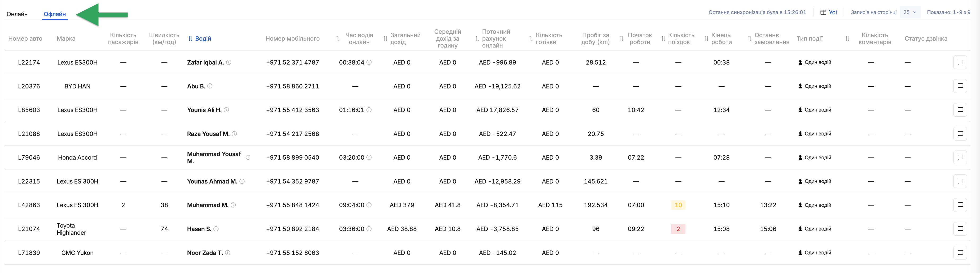Image resolution: width=980 pixels, height=273 pixels.
Task: Open comment icon for L22174 row
Action: (960, 62)
